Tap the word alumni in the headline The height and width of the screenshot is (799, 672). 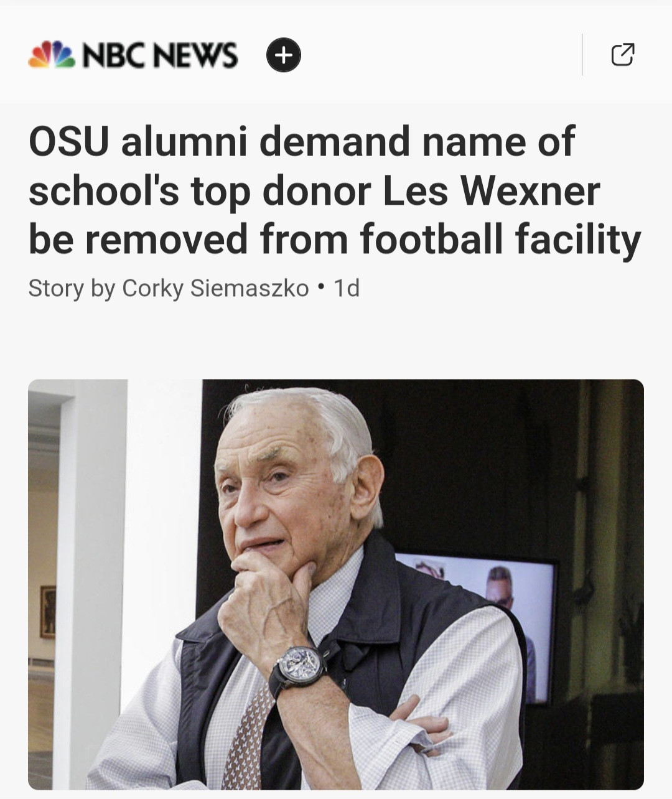[185, 142]
